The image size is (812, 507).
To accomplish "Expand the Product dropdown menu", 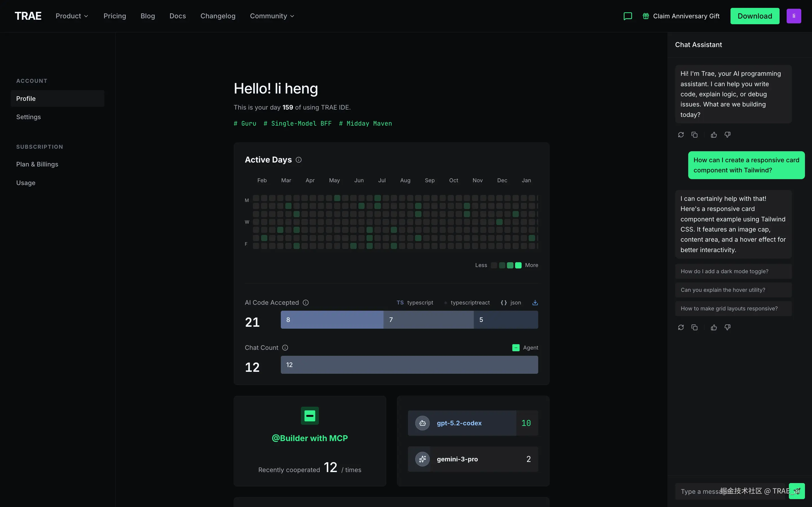I will [72, 16].
